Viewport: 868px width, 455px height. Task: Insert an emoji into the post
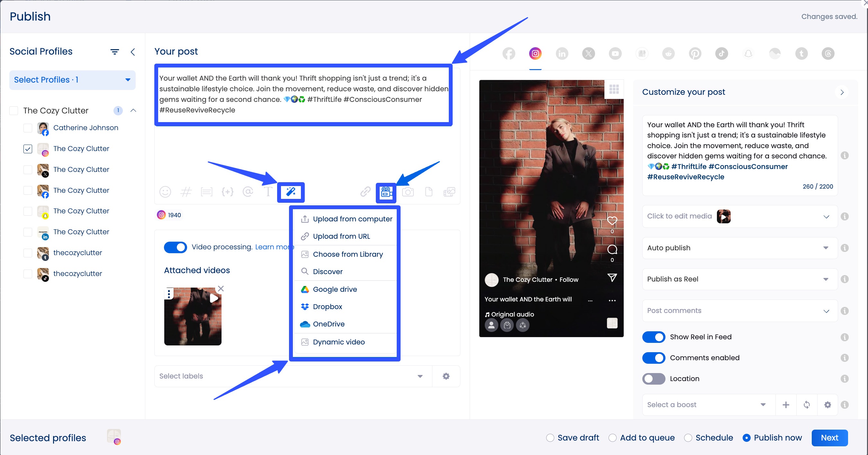(165, 192)
